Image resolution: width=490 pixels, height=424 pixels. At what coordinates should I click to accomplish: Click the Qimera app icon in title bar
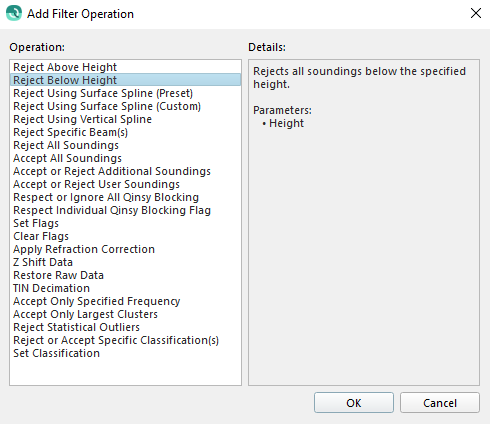point(14,13)
